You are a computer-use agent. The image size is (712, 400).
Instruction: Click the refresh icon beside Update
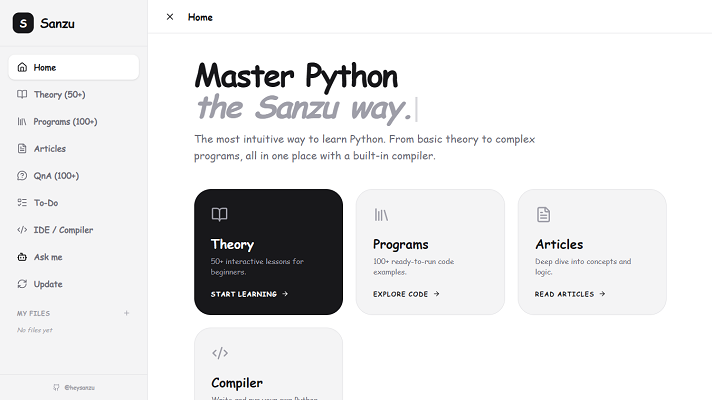22,284
